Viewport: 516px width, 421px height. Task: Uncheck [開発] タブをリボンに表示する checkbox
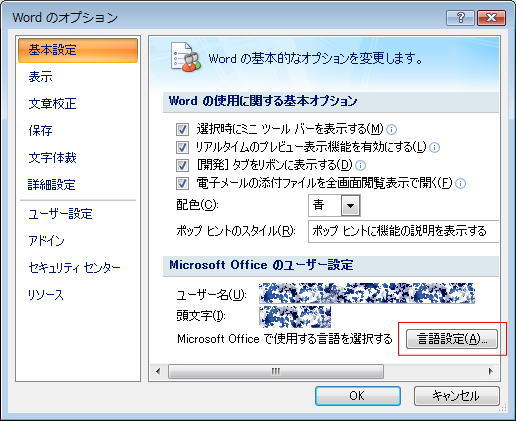(182, 165)
